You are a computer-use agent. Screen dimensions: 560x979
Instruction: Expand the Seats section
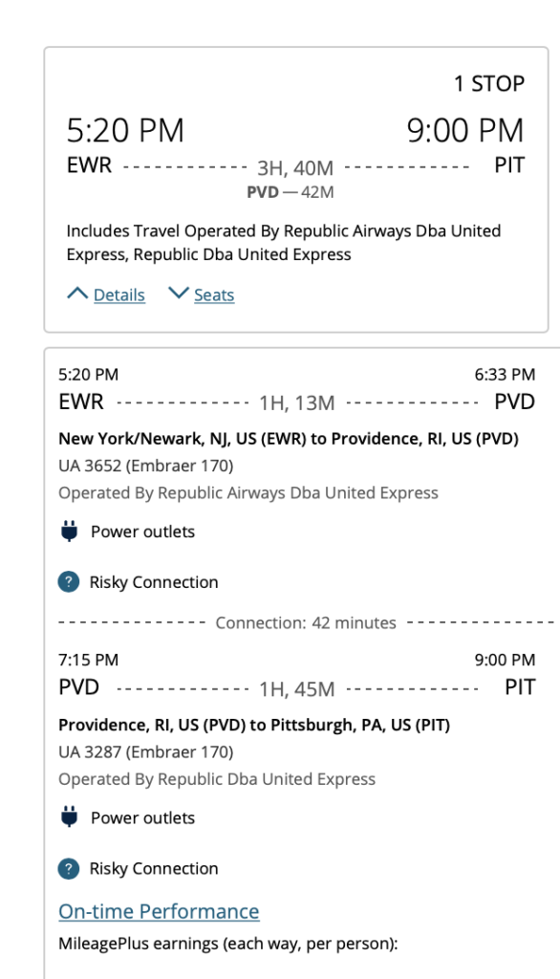[x=210, y=294]
